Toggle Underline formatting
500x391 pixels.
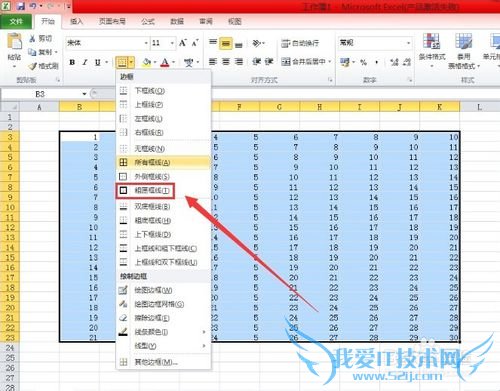(98, 62)
